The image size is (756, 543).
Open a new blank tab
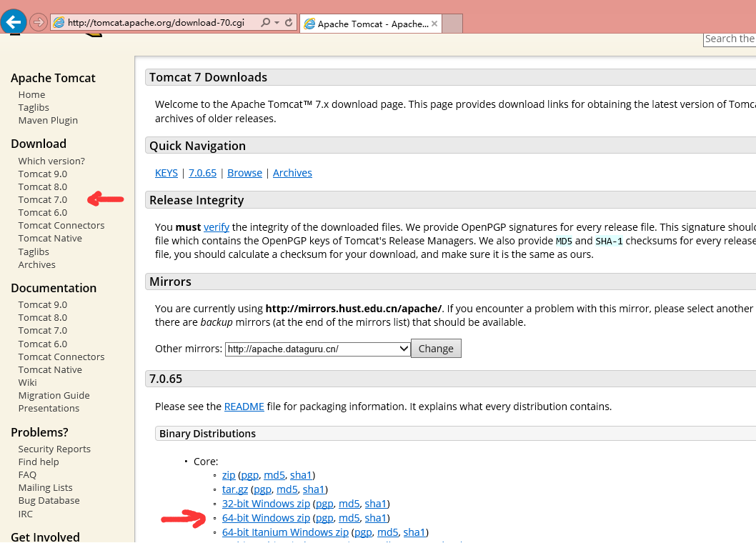[x=452, y=24]
